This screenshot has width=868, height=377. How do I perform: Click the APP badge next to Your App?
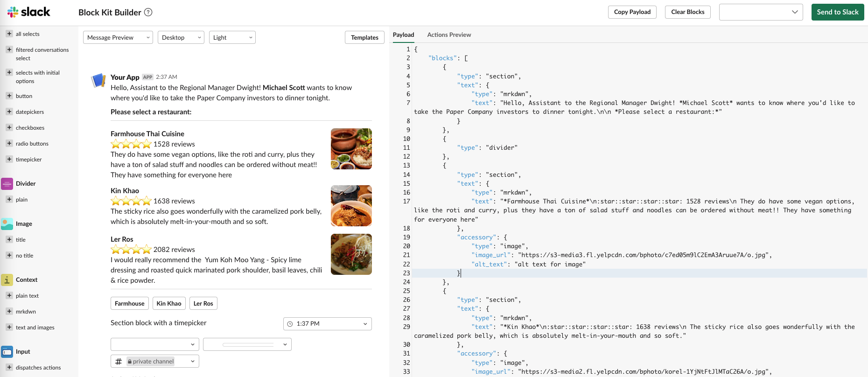click(148, 77)
